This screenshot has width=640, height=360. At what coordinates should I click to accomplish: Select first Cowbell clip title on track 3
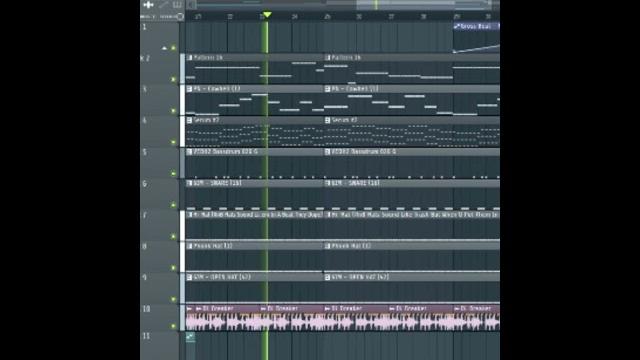click(x=217, y=89)
